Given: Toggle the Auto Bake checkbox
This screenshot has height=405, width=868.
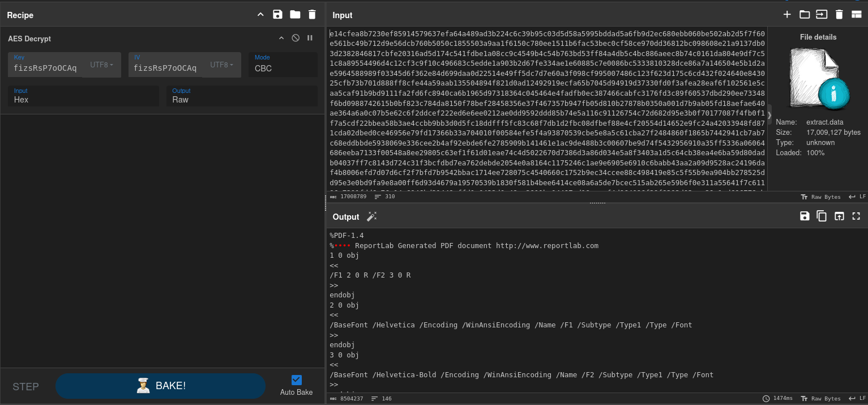Looking at the screenshot, I should coord(296,380).
